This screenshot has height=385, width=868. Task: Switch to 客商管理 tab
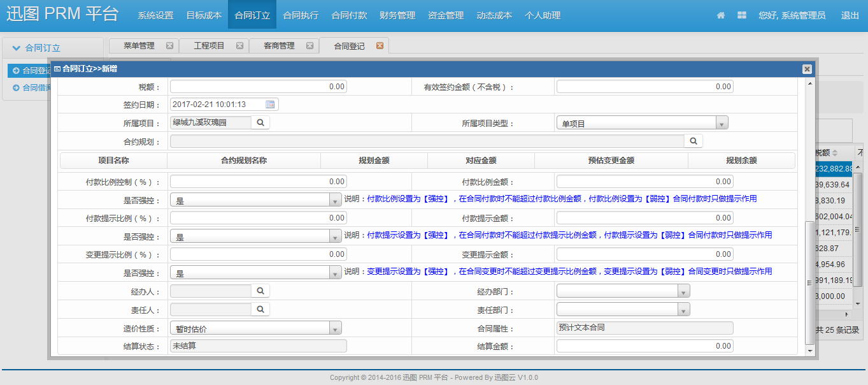280,46
